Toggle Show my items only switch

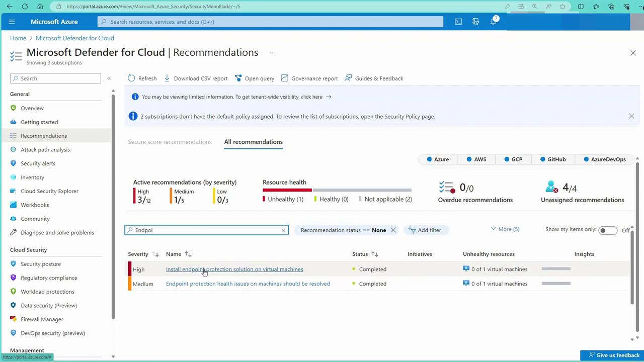(x=607, y=230)
